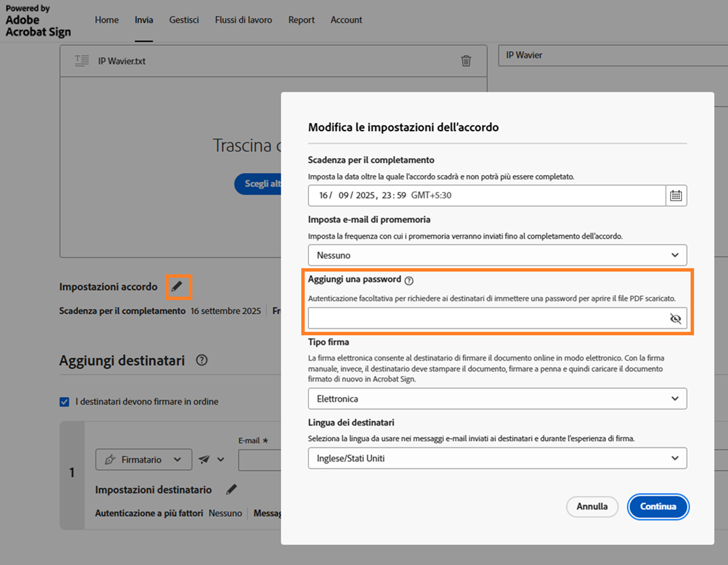This screenshot has height=565, width=728.
Task: Edit Impostazioni destinatario with the pencil icon
Action: point(232,489)
